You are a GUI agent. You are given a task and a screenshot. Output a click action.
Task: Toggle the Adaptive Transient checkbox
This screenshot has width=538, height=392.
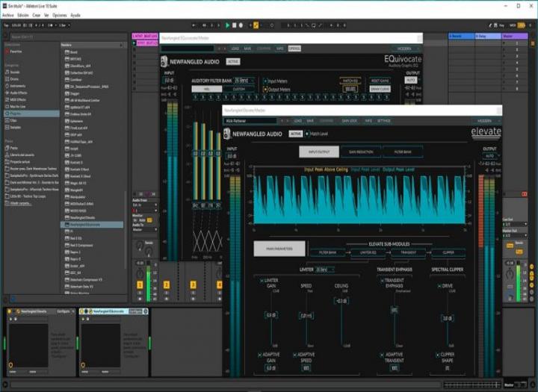point(382,355)
